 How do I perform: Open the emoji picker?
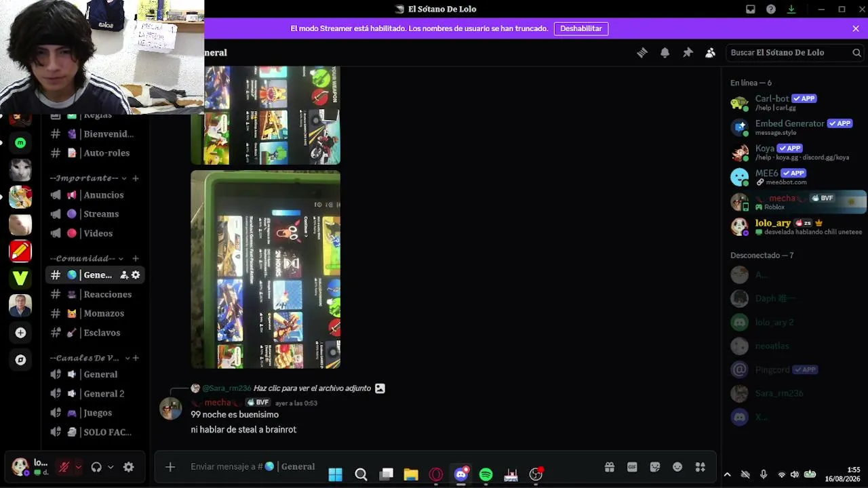[x=677, y=467]
